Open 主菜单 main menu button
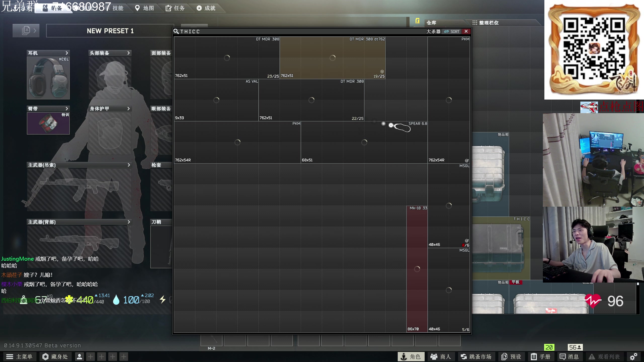This screenshot has height=362, width=644. [20, 356]
